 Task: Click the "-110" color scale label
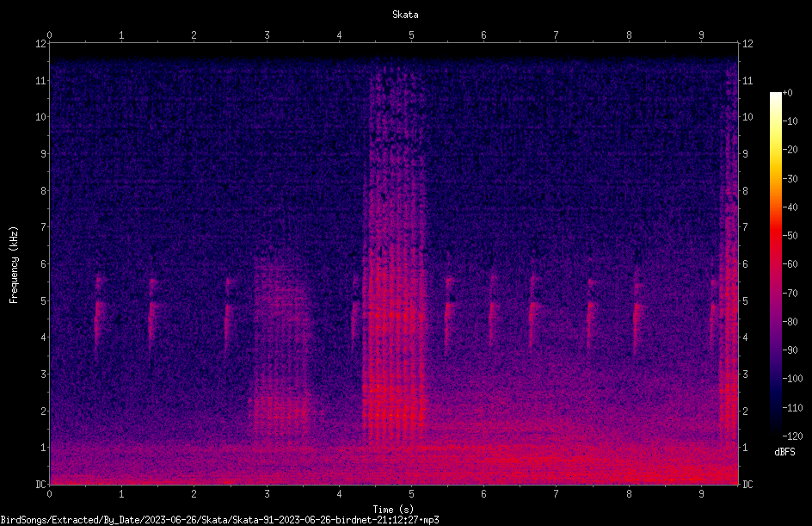click(792, 408)
